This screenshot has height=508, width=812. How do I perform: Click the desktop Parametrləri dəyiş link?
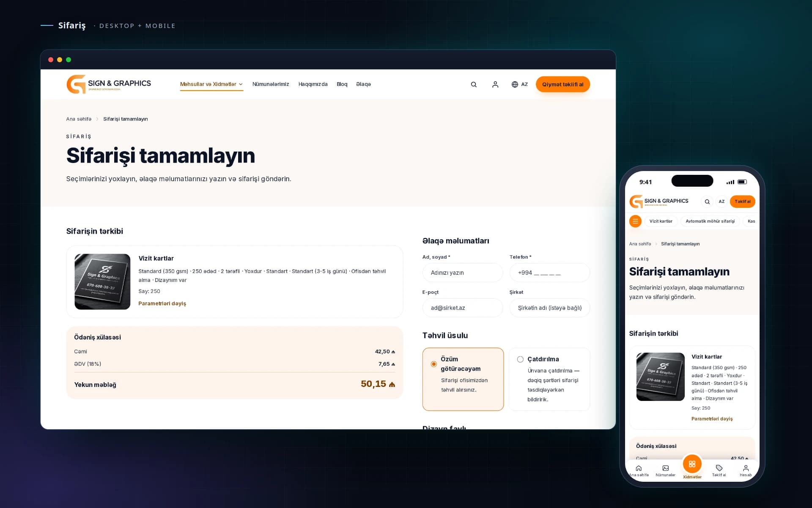click(x=162, y=304)
